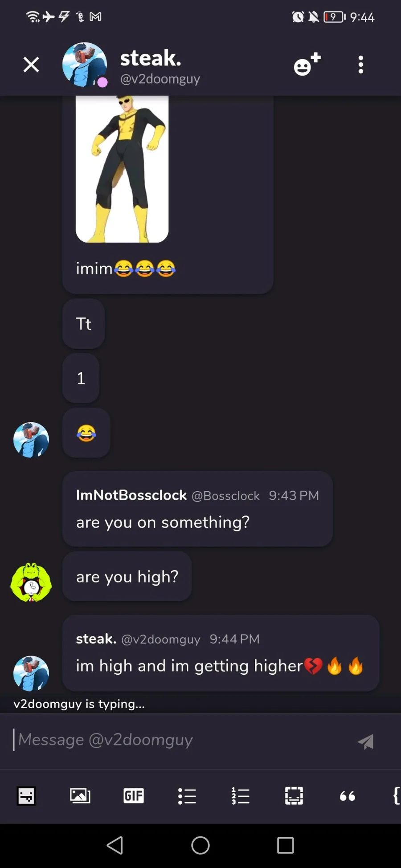
Task: Insert a block quote
Action: [x=348, y=796]
